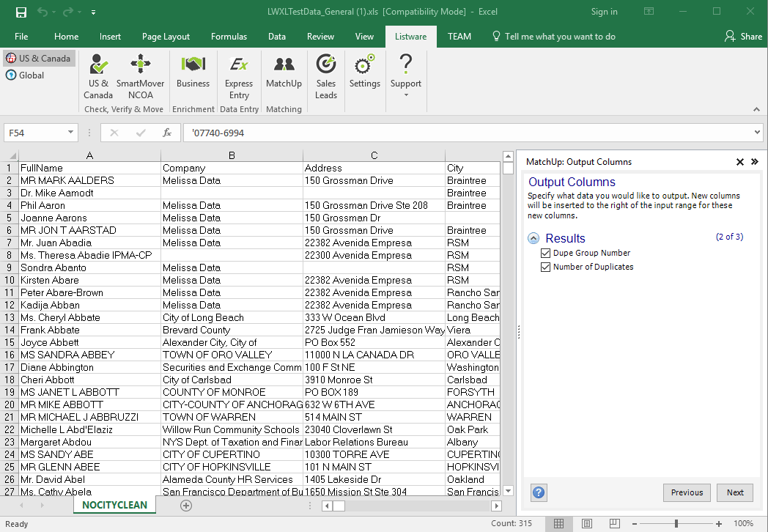Open the Page Layout tab
Image resolution: width=768 pixels, height=532 pixels.
click(166, 37)
